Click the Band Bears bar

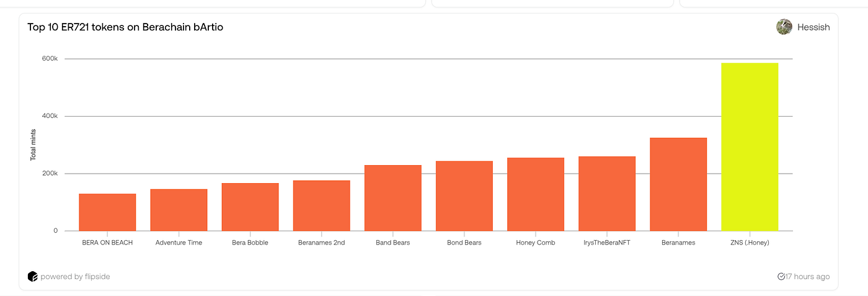(393, 198)
